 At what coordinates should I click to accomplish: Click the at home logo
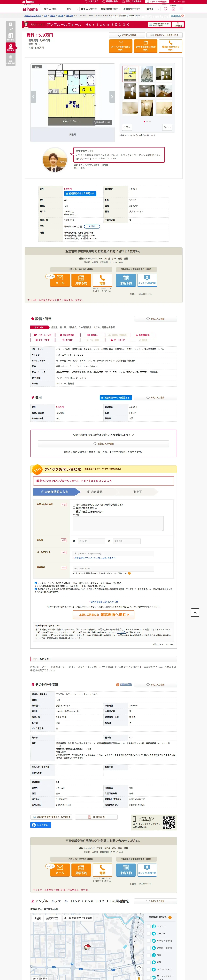pyautogui.click(x=30, y=9)
